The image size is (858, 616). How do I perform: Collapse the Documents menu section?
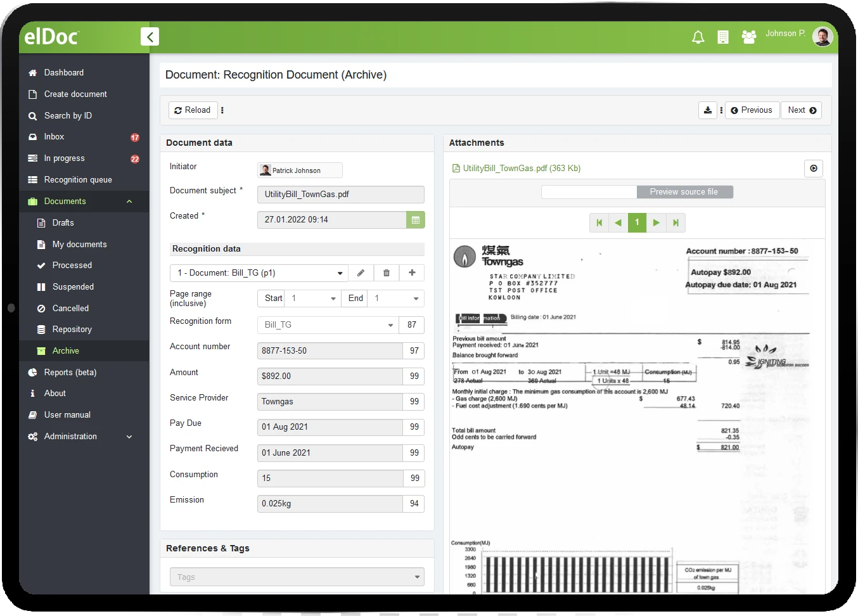tap(129, 202)
